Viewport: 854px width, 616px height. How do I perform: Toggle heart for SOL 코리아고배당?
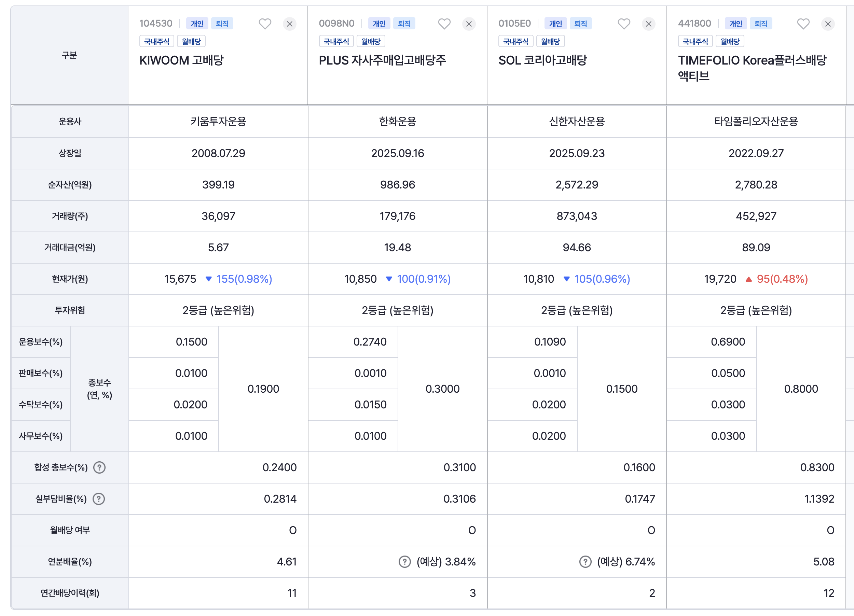624,24
